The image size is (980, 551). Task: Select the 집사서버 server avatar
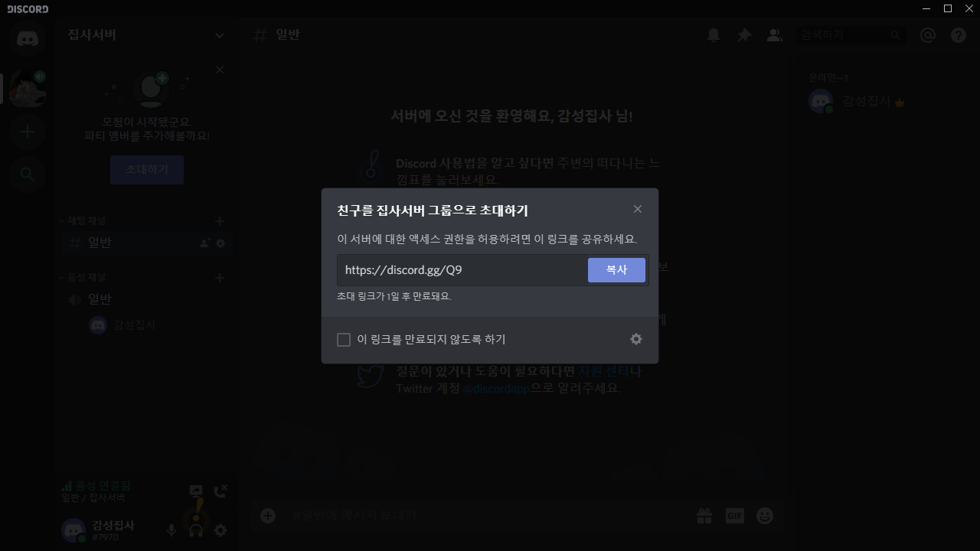click(28, 89)
